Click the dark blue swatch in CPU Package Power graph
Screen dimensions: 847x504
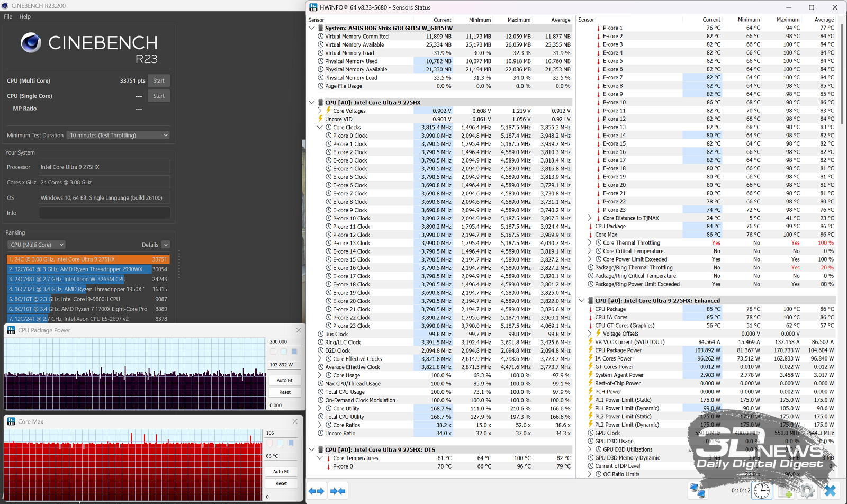(x=294, y=352)
